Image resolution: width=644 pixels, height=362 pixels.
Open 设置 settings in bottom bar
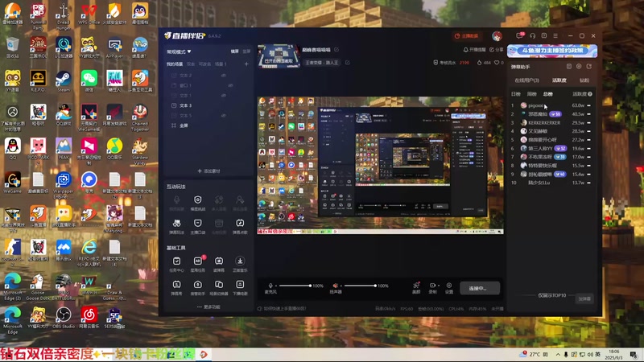click(449, 288)
